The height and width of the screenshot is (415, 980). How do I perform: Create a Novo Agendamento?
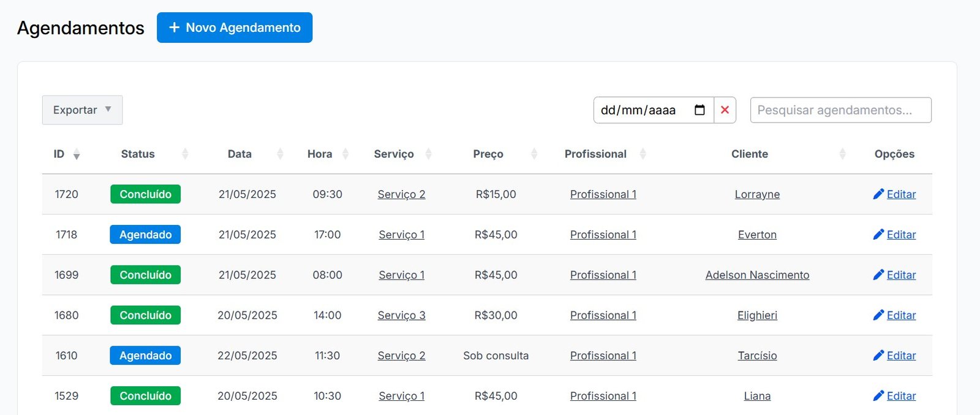coord(235,28)
